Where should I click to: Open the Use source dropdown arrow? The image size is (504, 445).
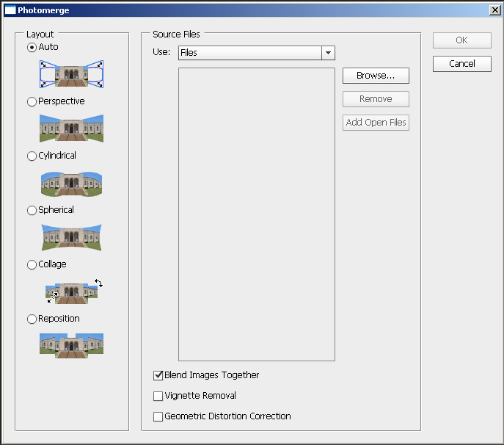click(328, 53)
